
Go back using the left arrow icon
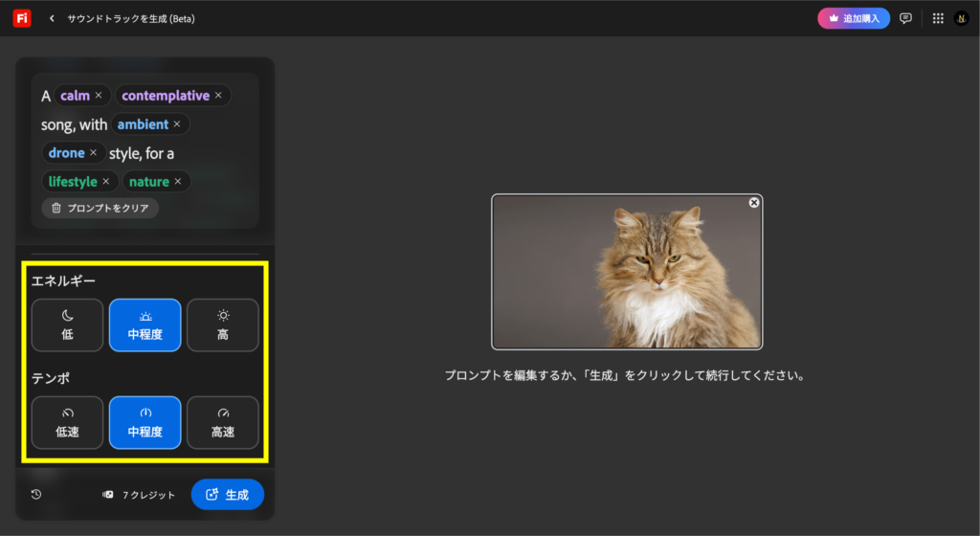tap(52, 18)
